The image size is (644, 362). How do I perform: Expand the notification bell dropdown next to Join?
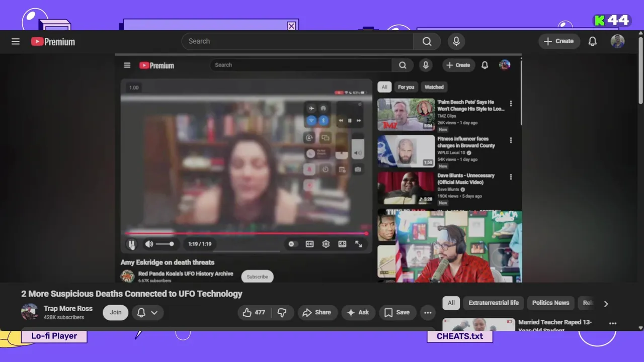click(x=148, y=312)
